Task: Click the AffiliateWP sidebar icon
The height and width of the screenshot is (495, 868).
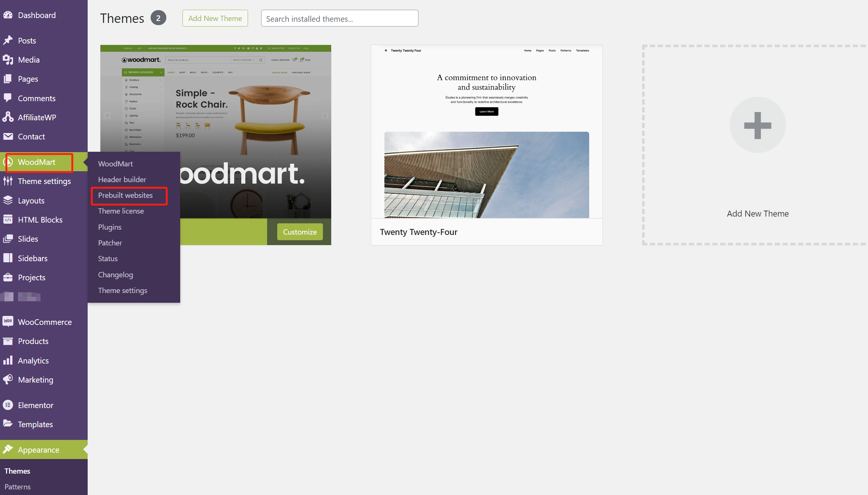Action: pos(8,117)
